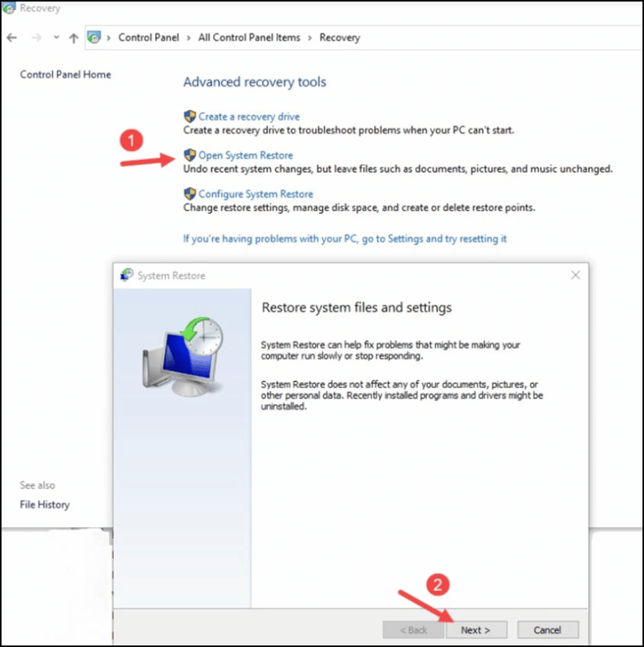This screenshot has height=647, width=644.
Task: Select All Control Panel Items breadcrumb
Action: point(249,38)
